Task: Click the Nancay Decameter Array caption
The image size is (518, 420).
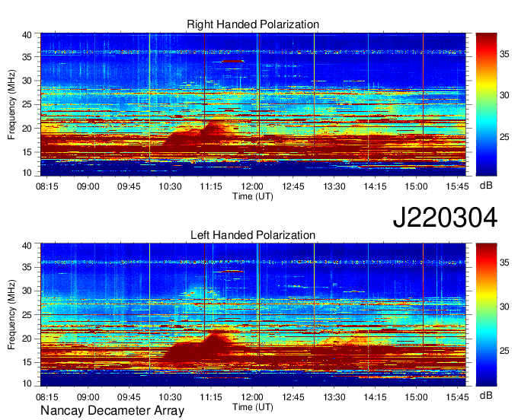Action: pos(112,410)
